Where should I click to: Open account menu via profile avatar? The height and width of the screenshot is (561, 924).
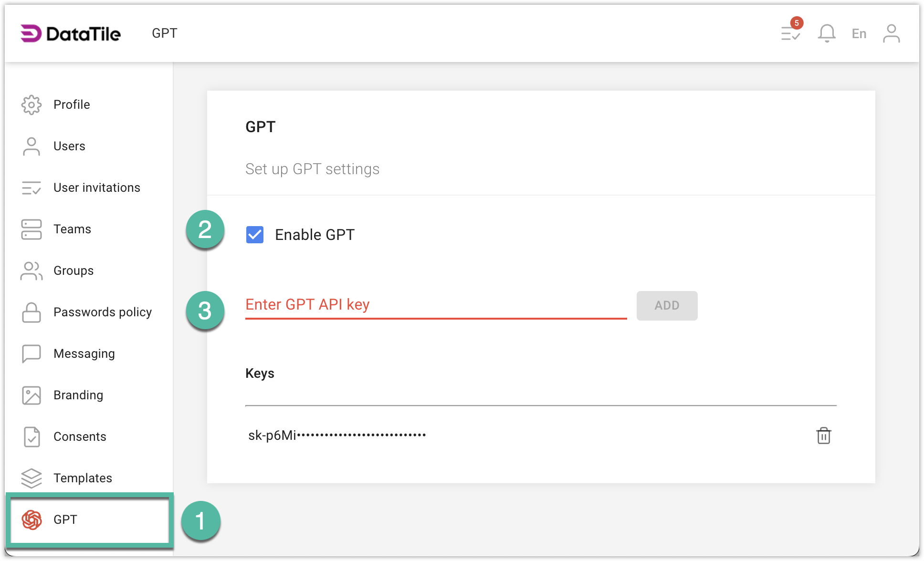[x=892, y=33]
